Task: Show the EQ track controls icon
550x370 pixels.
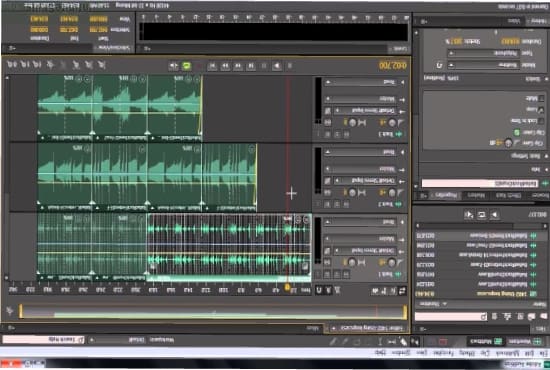Action: 375,291
